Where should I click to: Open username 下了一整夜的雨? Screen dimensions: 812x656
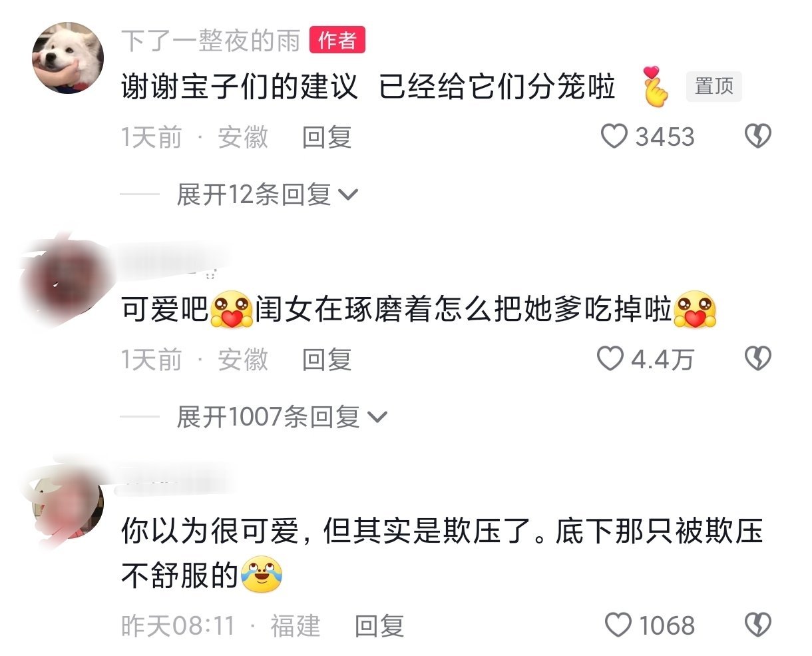(x=211, y=41)
